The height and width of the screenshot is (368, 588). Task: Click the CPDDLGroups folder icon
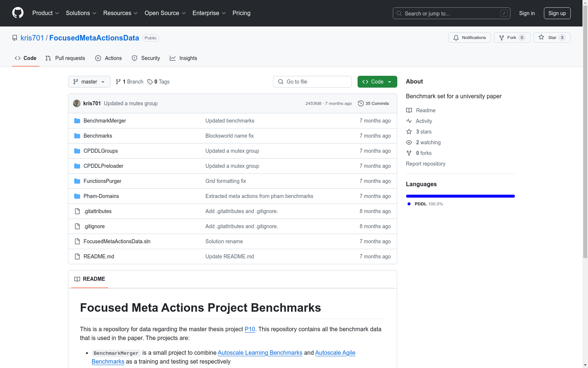pyautogui.click(x=77, y=151)
